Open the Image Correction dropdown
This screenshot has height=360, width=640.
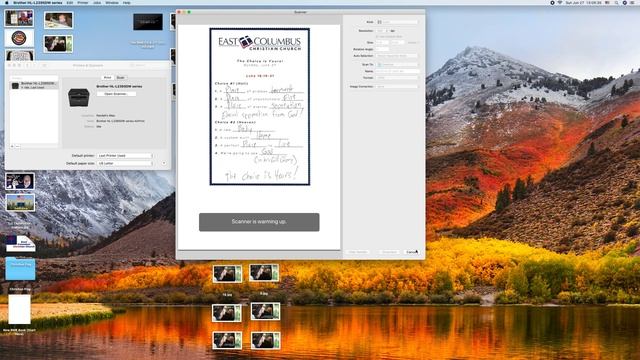click(397, 87)
